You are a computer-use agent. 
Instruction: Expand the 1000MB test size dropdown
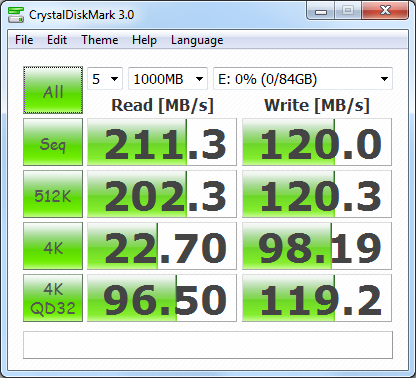168,79
